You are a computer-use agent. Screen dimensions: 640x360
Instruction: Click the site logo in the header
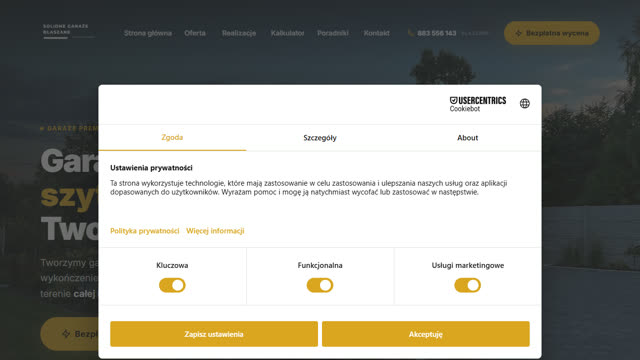click(x=68, y=31)
